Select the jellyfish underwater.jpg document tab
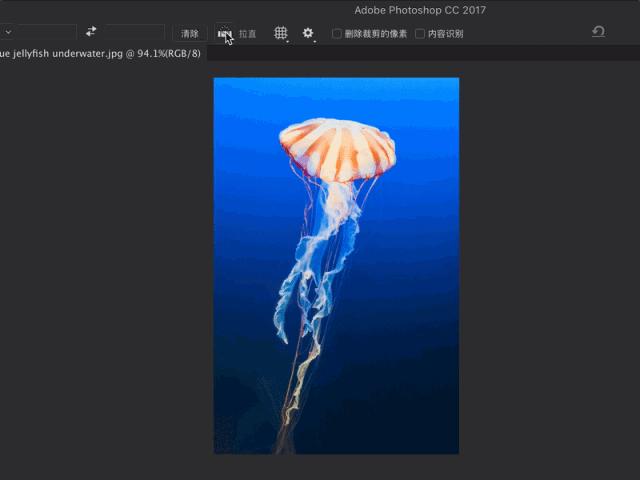This screenshot has width=640, height=480. (100, 53)
